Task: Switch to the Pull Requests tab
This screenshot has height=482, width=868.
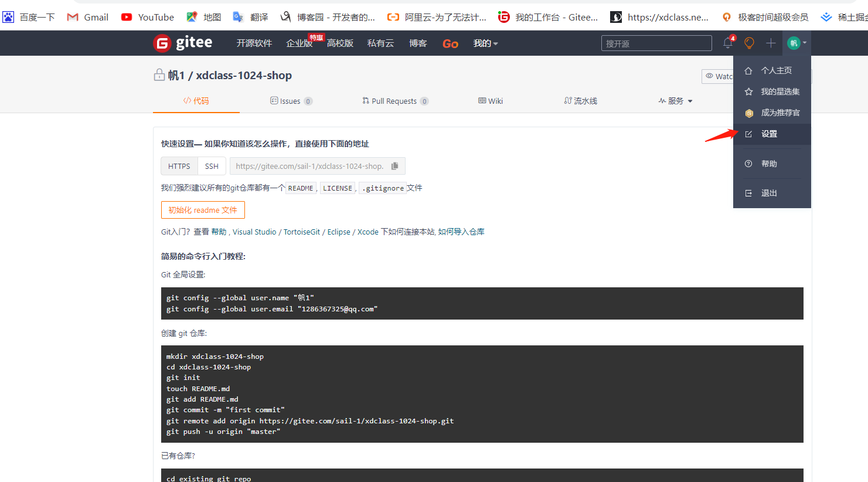Action: click(395, 101)
